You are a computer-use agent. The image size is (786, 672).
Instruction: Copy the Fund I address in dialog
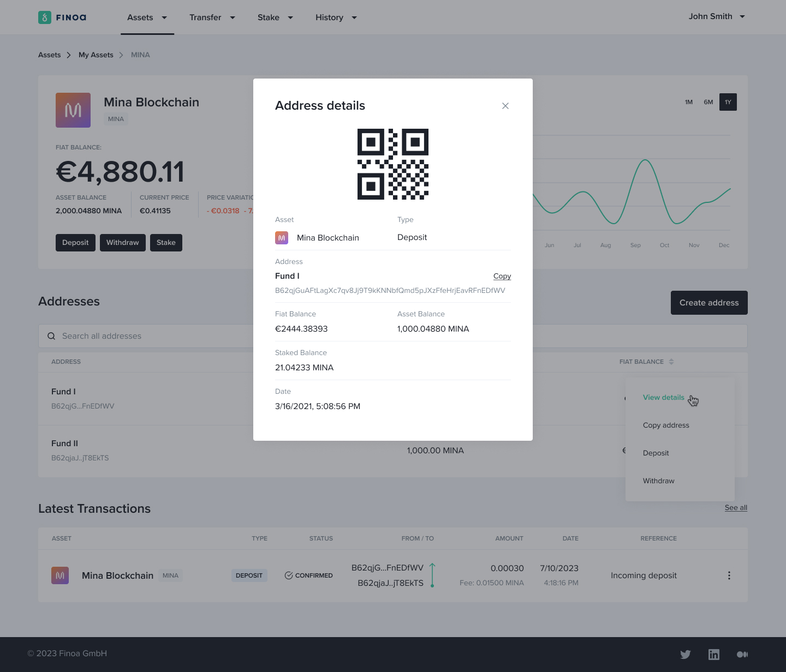tap(502, 276)
